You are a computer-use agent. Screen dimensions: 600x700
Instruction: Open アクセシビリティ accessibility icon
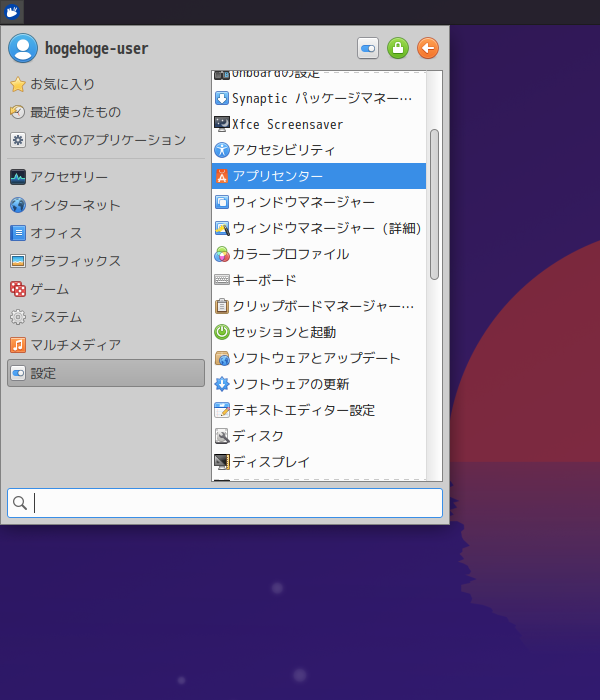click(222, 150)
